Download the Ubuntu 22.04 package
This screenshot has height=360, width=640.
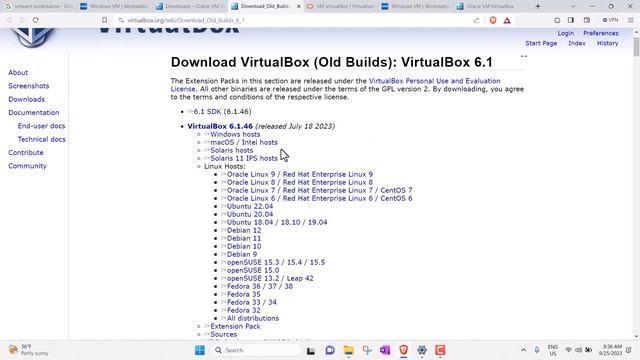250,206
